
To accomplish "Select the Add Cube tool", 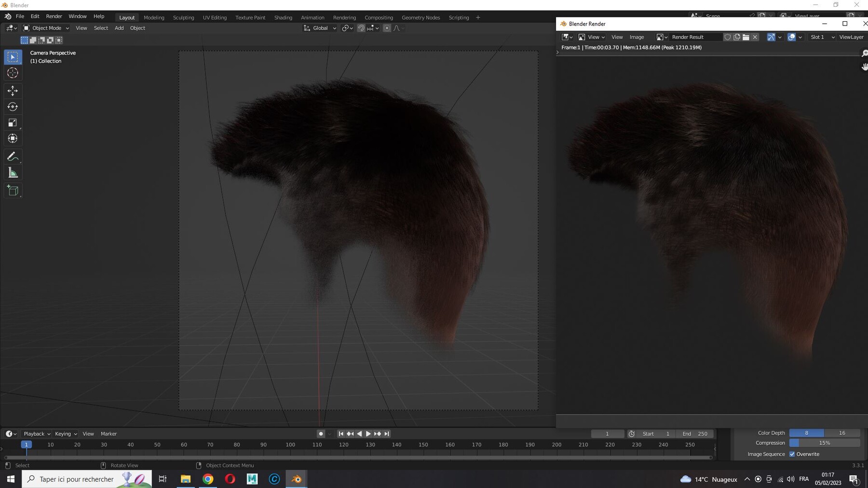I will click(13, 191).
